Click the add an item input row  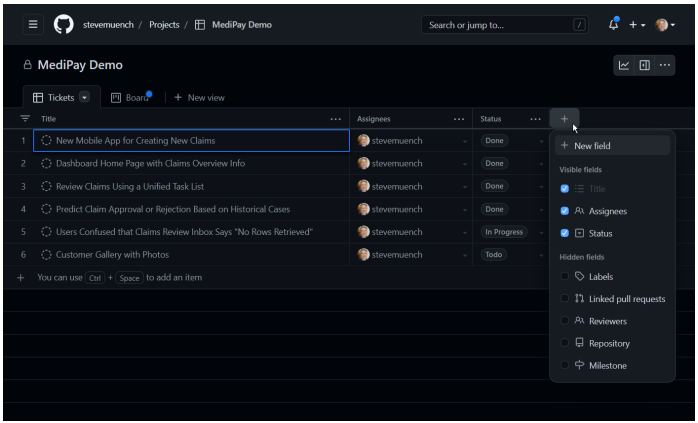pyautogui.click(x=276, y=277)
